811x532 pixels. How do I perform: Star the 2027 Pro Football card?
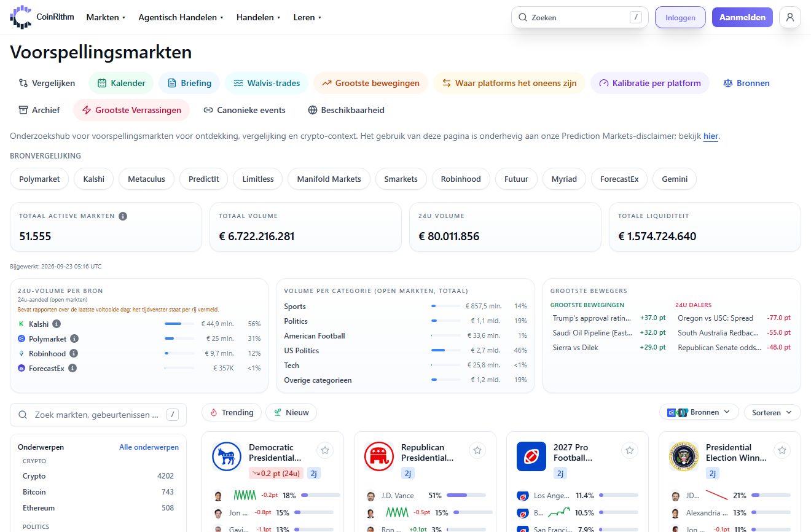tap(630, 450)
